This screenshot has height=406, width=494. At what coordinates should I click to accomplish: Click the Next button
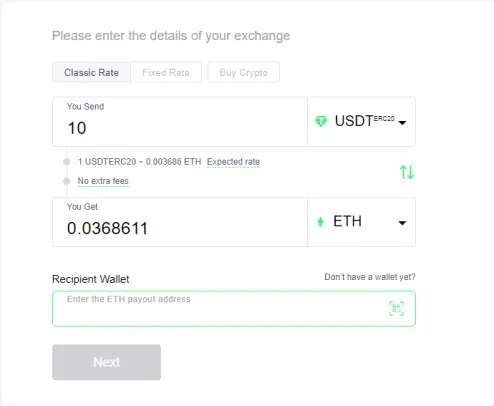[107, 362]
